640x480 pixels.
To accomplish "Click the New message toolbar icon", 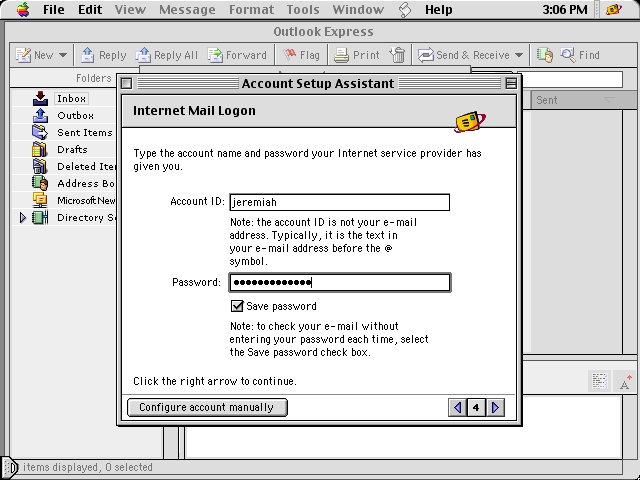I will [23, 55].
